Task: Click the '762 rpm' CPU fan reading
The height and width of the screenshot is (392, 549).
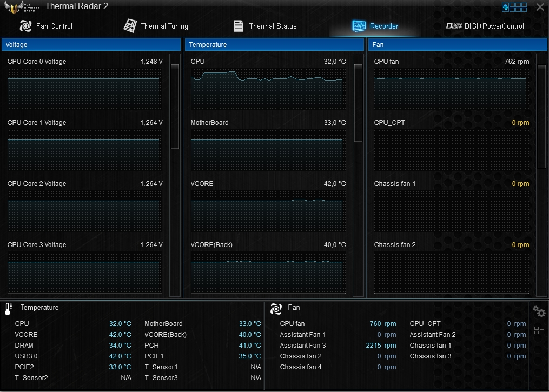Action: (x=517, y=62)
